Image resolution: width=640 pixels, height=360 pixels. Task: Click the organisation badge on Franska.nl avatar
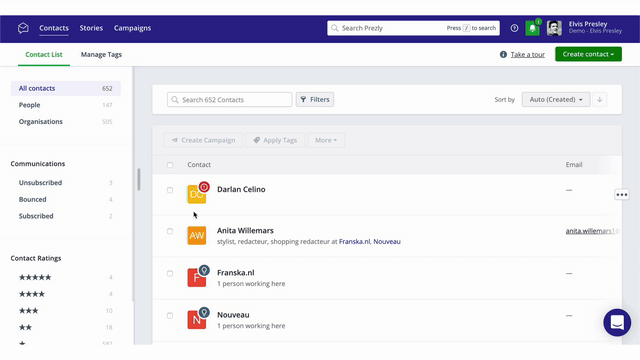204,270
